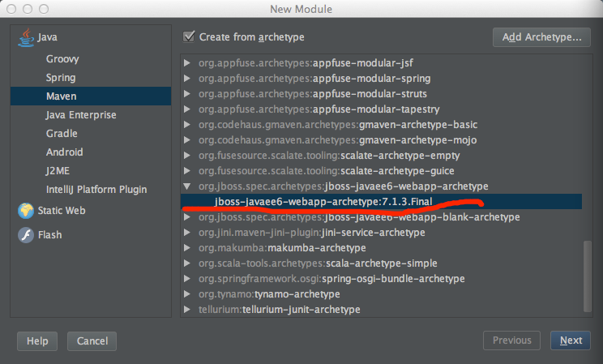Click the Help button
603x364 pixels.
37,341
